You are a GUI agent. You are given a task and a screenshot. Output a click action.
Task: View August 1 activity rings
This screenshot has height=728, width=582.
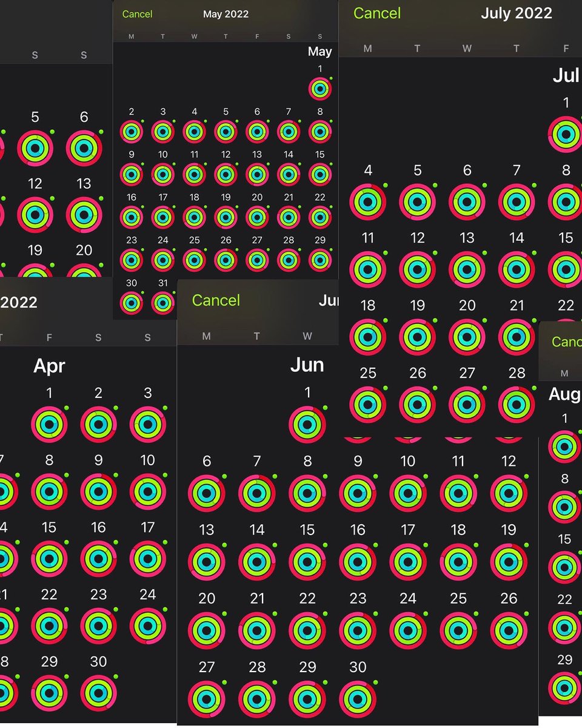564,447
